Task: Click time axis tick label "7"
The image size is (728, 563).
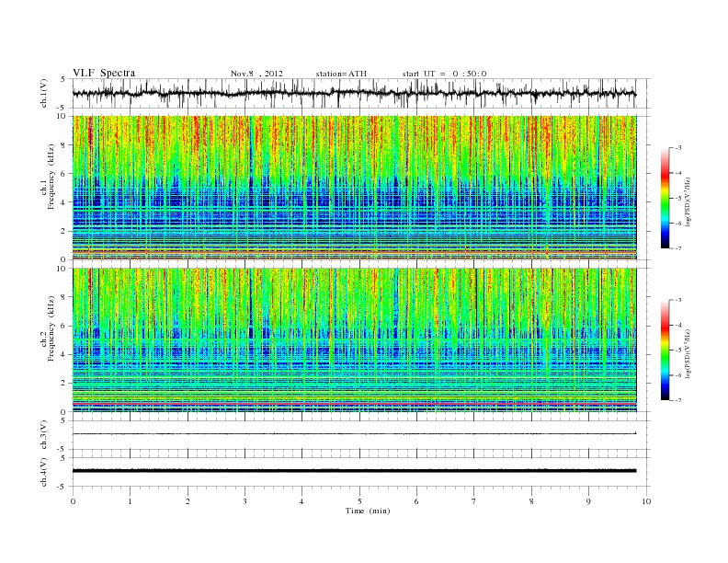Action: pos(473,501)
